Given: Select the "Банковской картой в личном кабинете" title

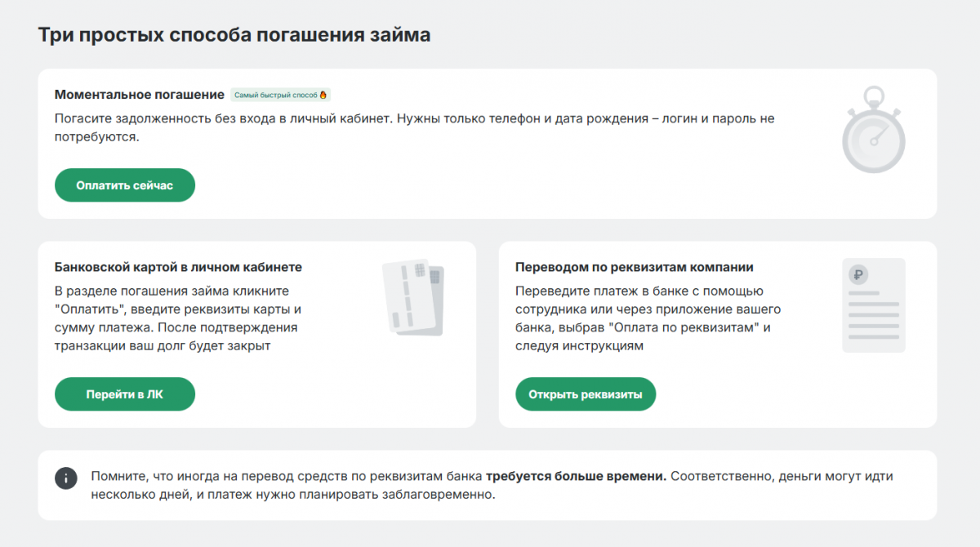Looking at the screenshot, I should 178,267.
